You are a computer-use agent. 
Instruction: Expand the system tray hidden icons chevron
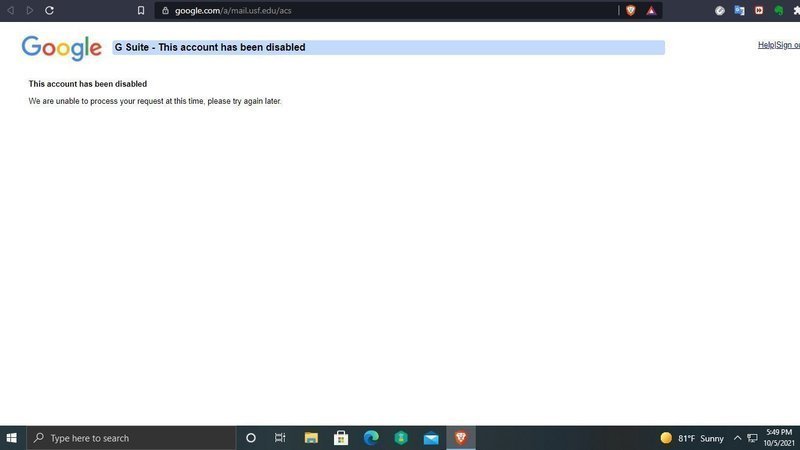pyautogui.click(x=737, y=438)
